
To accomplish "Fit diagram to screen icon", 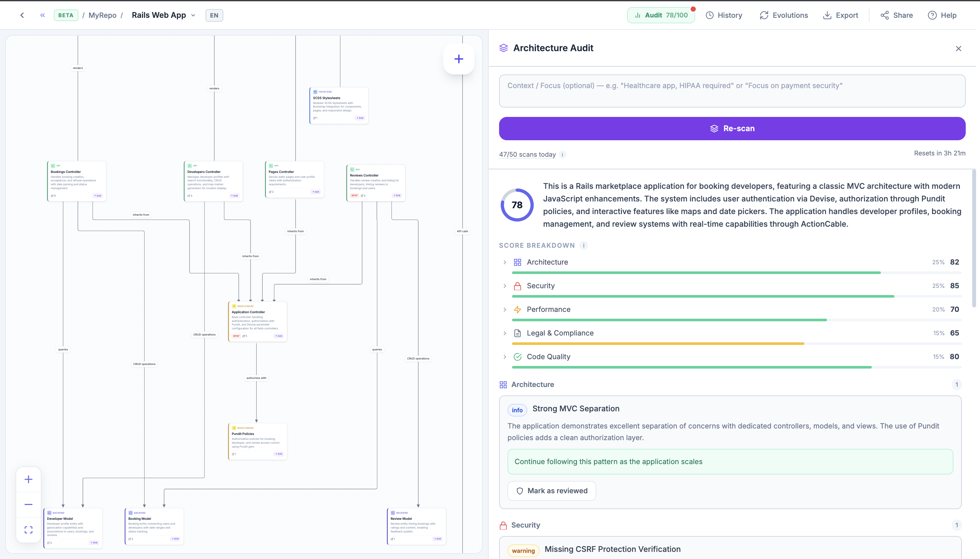I will 29,530.
